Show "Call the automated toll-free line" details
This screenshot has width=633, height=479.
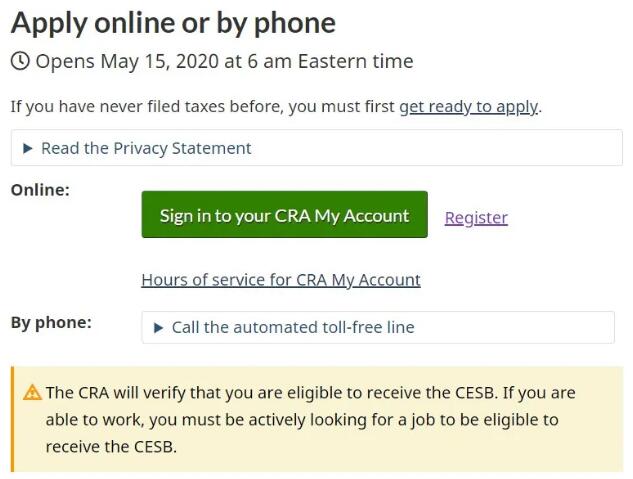(292, 327)
